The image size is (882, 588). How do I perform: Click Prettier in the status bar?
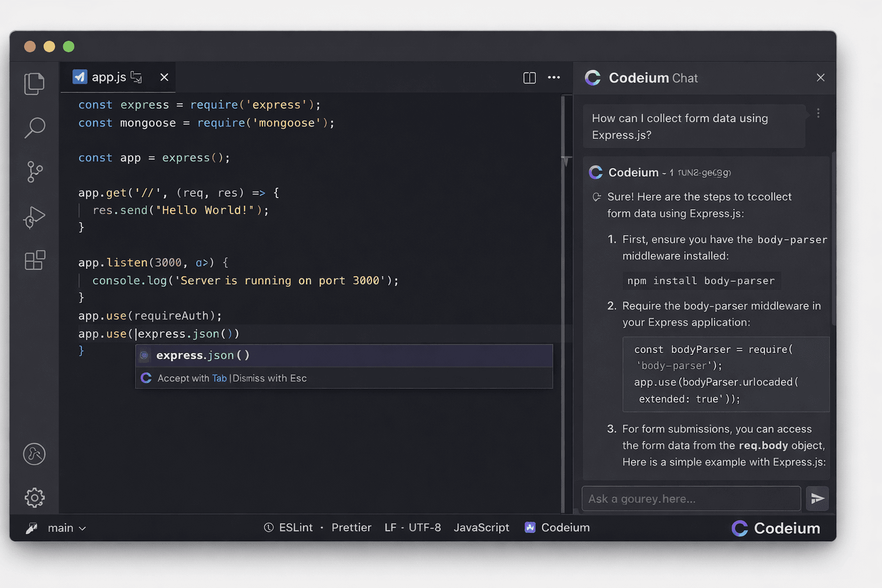pyautogui.click(x=351, y=527)
